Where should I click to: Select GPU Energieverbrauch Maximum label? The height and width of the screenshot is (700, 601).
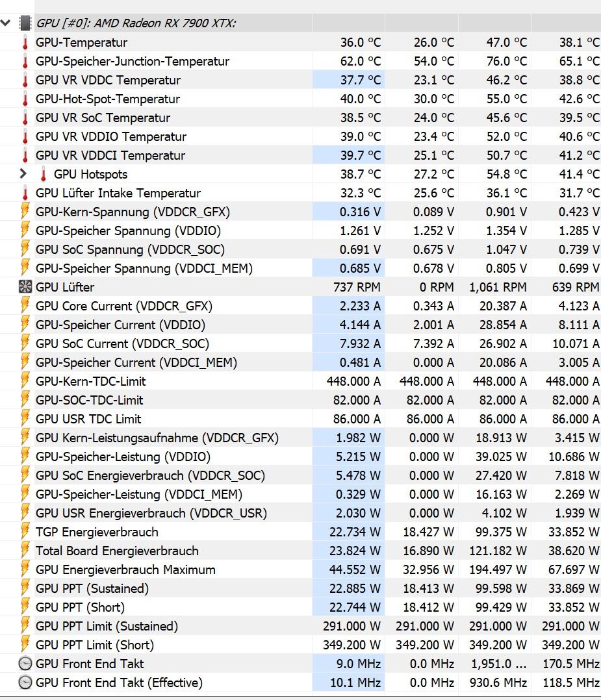coord(125,569)
